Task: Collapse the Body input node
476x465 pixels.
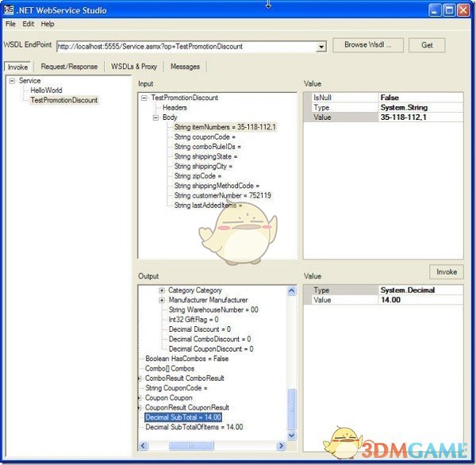Action: pyautogui.click(x=155, y=117)
